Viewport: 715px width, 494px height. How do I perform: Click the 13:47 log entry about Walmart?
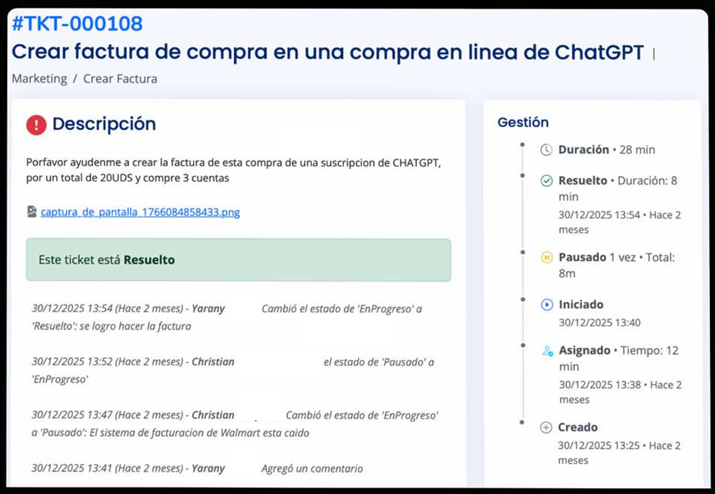[235, 424]
